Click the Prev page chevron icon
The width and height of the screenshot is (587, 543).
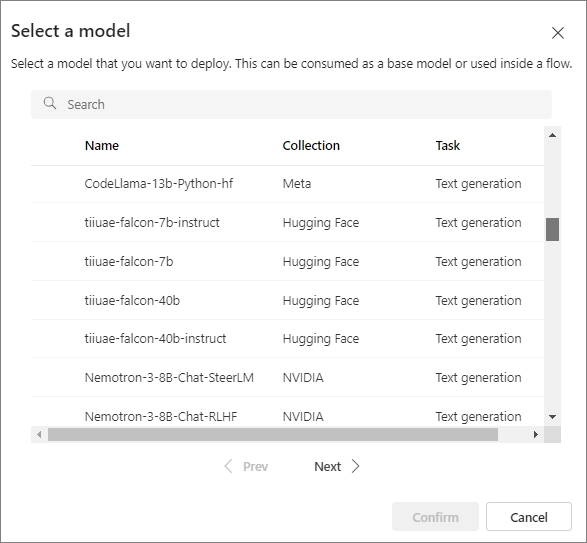(228, 466)
